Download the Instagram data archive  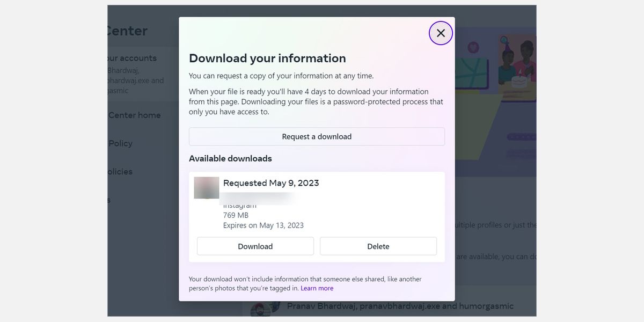point(255,246)
